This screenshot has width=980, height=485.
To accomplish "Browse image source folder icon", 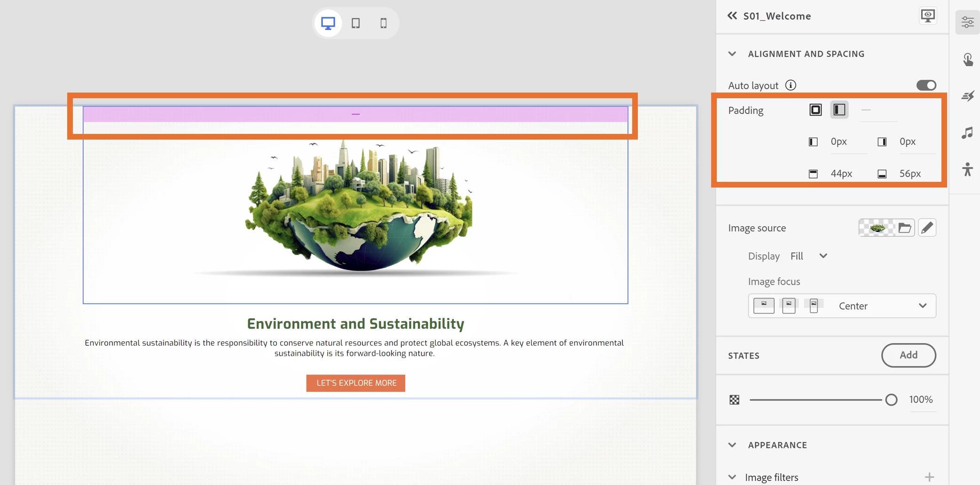I will tap(905, 228).
